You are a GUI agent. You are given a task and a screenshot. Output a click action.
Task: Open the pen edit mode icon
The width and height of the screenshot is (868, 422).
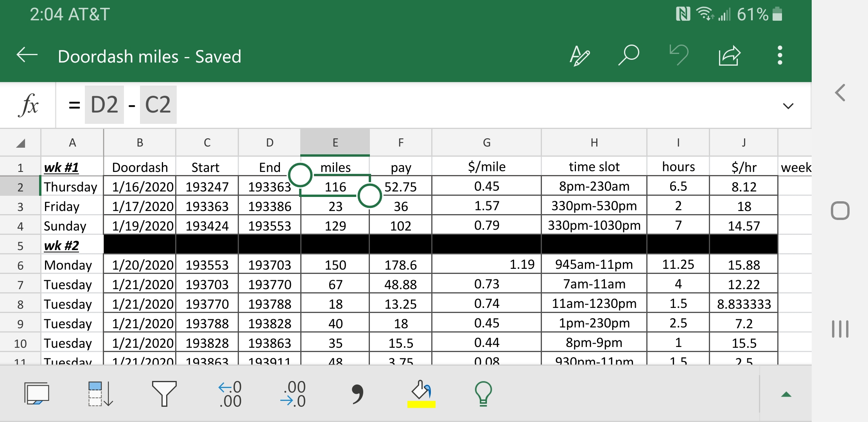[x=579, y=56]
